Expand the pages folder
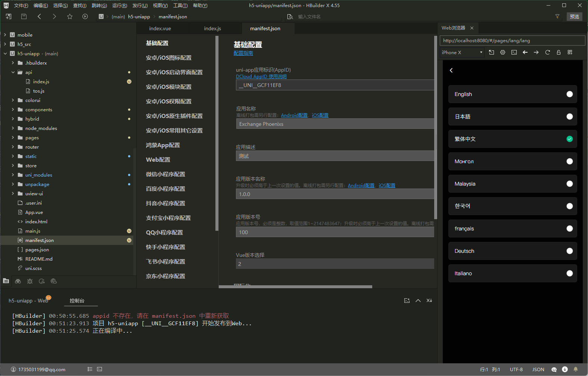Screen dimensions: 588x376 tap(13, 137)
